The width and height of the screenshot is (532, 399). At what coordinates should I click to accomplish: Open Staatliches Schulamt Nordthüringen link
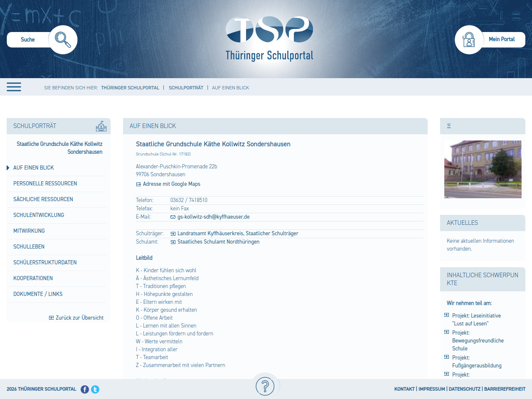(218, 241)
